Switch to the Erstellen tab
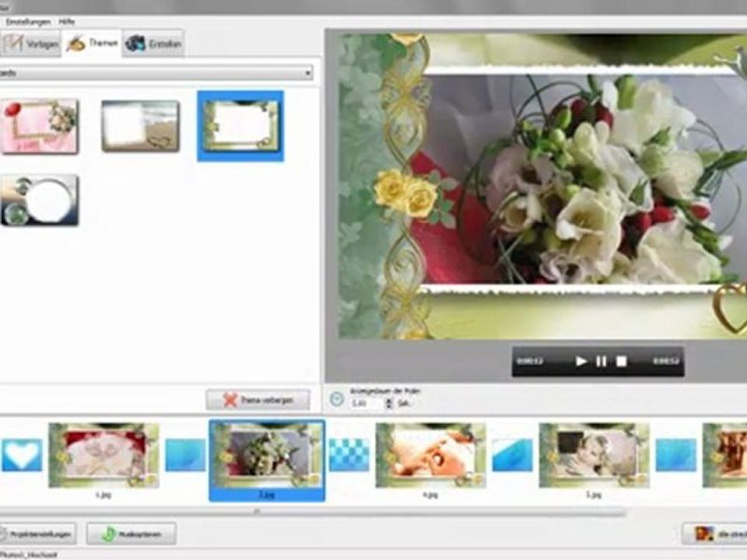Screen dimensions: 747x560 coord(153,44)
